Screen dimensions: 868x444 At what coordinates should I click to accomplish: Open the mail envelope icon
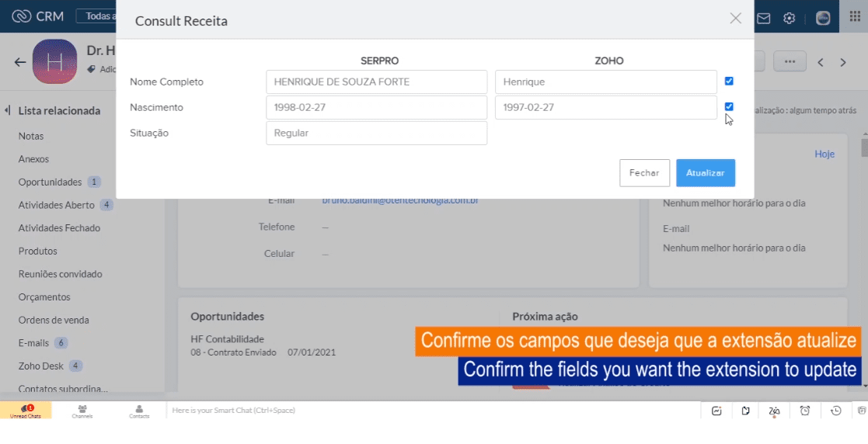pyautogui.click(x=764, y=18)
